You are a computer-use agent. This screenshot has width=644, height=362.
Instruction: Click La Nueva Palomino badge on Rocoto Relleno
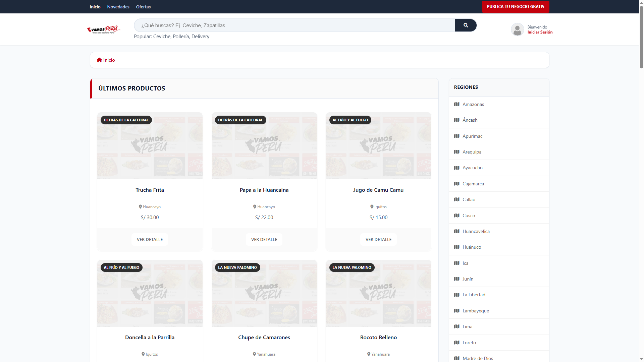[x=352, y=267]
